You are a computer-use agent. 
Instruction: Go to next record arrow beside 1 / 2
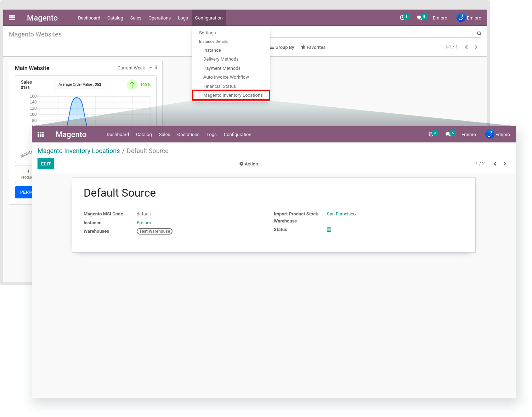click(x=505, y=164)
